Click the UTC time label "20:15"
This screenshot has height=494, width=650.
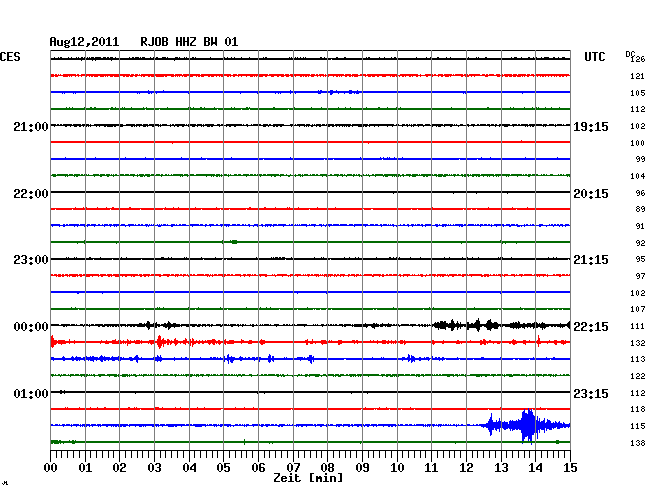point(591,194)
